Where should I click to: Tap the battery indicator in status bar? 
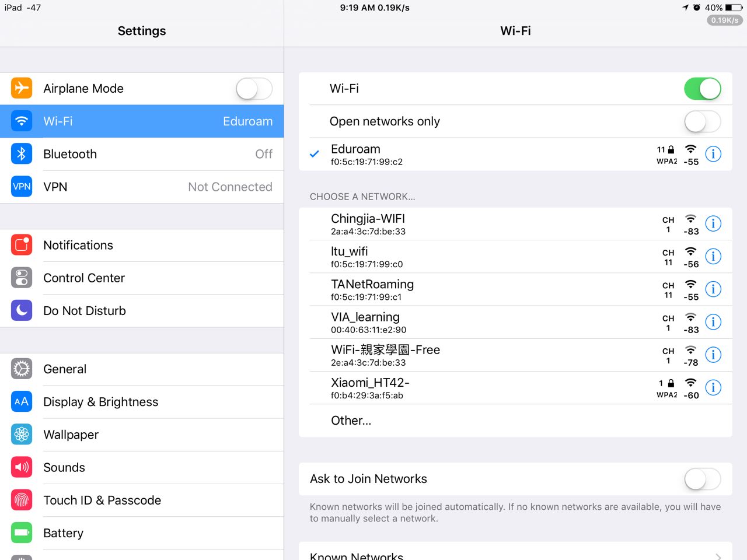tap(734, 8)
